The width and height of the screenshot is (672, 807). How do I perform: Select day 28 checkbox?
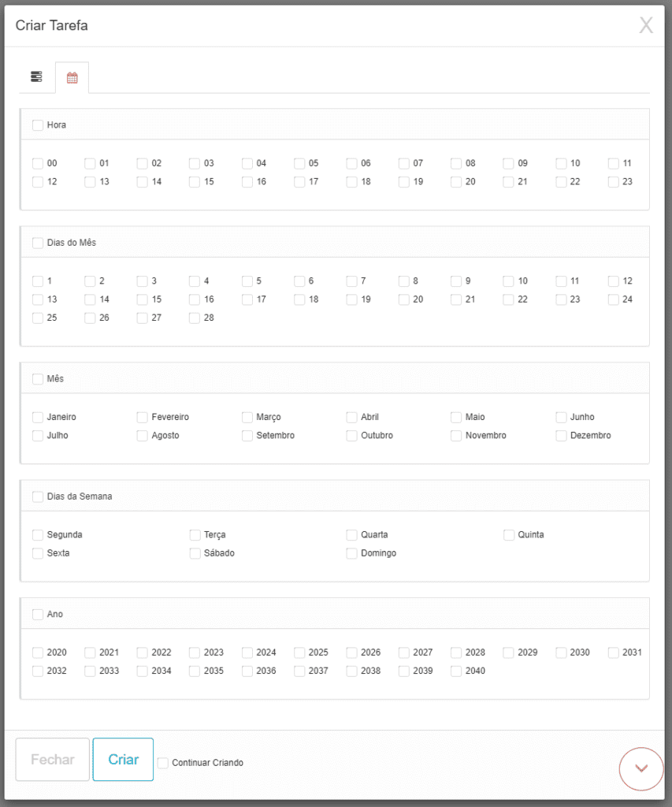click(x=195, y=318)
